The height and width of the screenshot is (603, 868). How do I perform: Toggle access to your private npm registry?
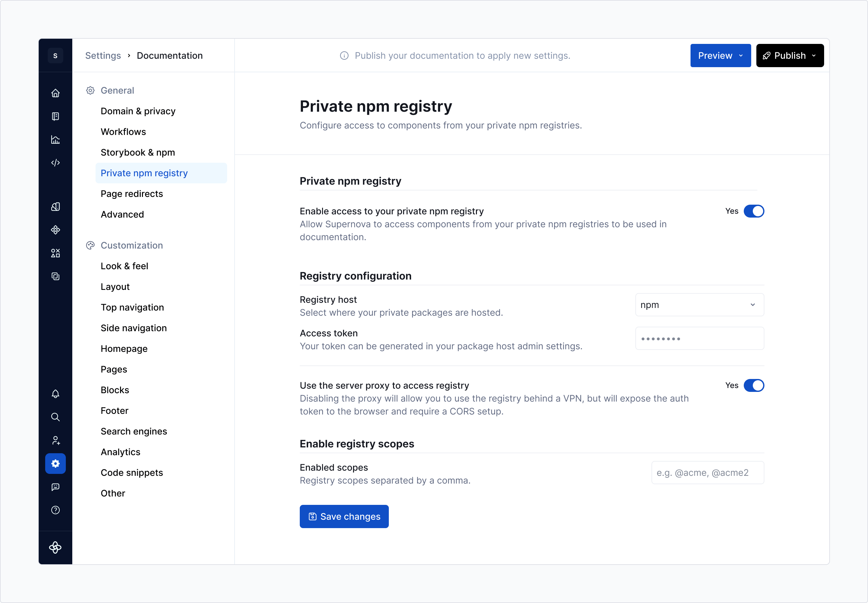(x=754, y=211)
